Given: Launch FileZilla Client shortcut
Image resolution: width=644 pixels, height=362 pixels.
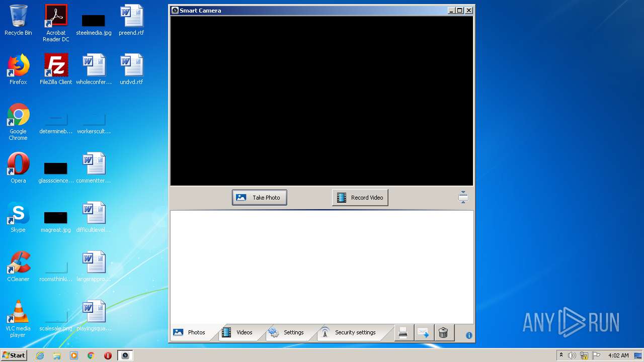Looking at the screenshot, I should pyautogui.click(x=56, y=69).
